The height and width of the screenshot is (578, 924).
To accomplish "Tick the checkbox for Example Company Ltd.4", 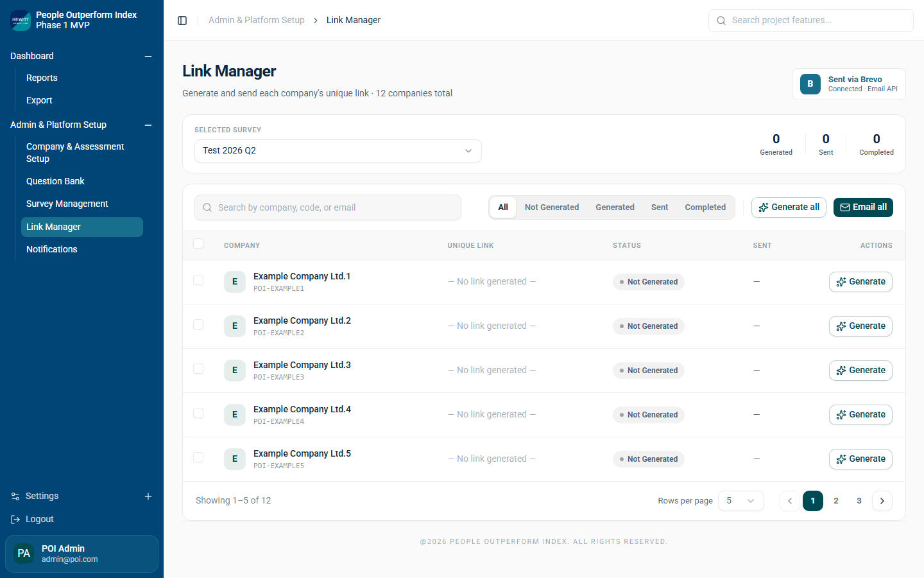I will point(198,413).
